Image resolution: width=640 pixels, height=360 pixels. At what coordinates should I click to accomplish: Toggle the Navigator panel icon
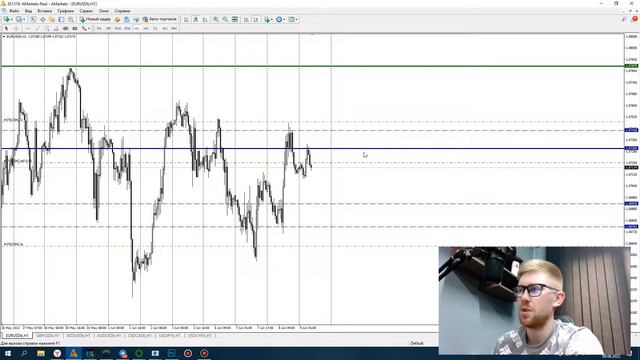tap(52, 19)
